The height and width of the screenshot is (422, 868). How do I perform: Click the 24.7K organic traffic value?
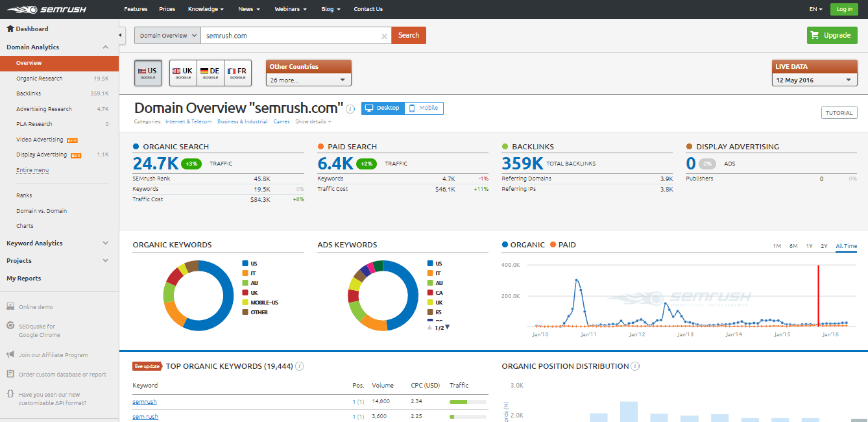154,163
